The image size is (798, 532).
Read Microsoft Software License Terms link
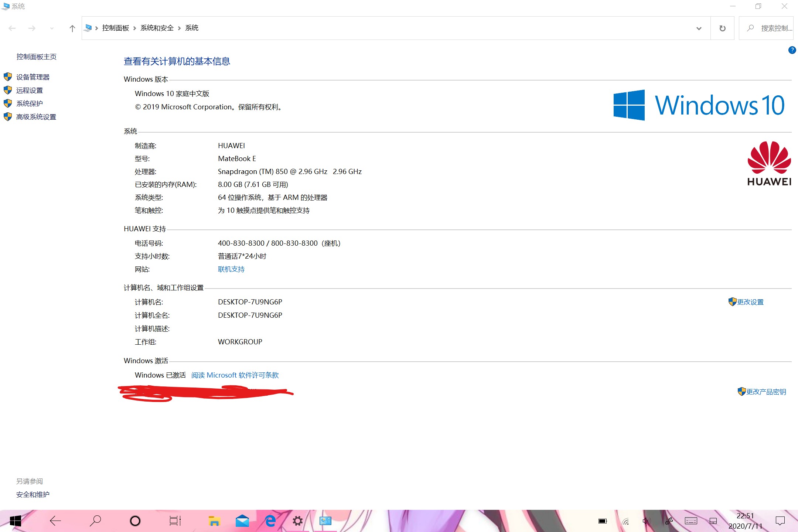click(x=235, y=375)
